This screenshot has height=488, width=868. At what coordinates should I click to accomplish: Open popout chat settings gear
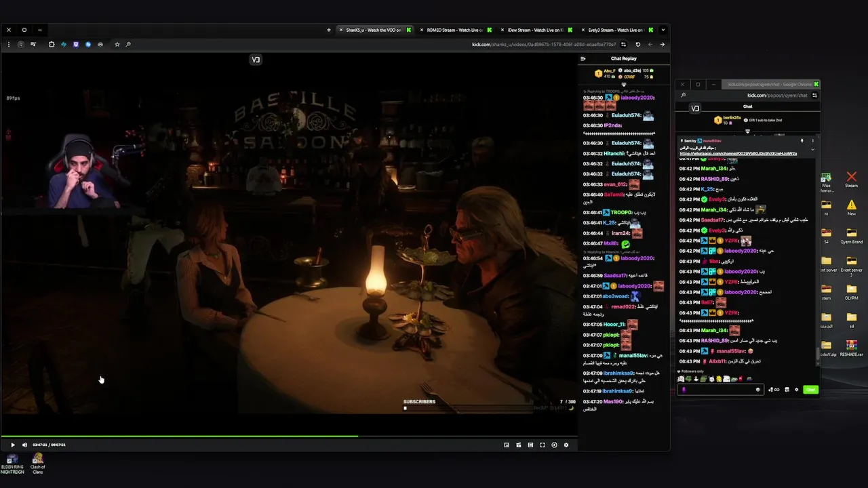[796, 390]
